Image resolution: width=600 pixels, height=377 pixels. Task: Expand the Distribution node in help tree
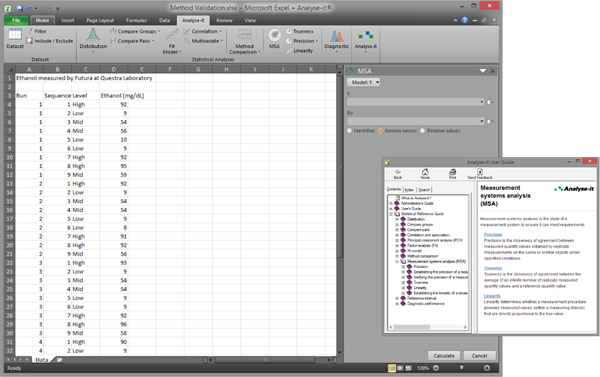click(397, 219)
